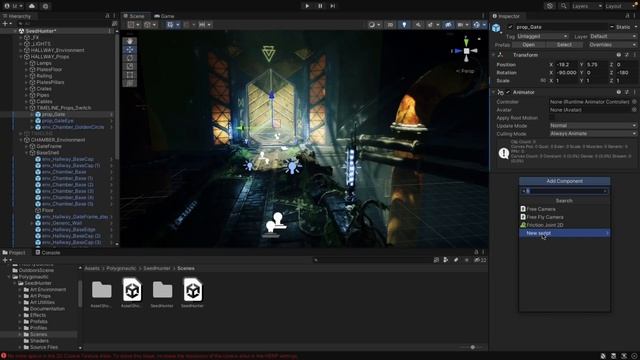
Task: Select env_Chamber_GoldenCircle in the hierarchy
Action: pyautogui.click(x=73, y=127)
